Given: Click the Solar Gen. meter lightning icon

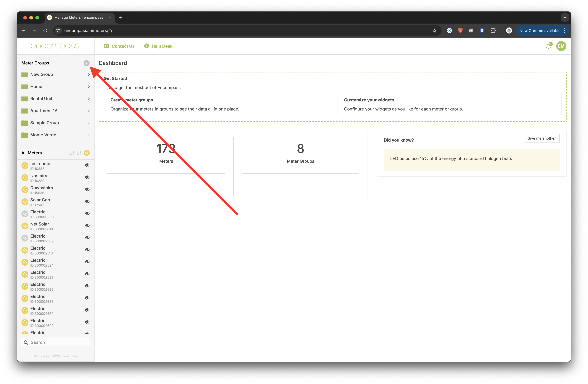Looking at the screenshot, I should (x=25, y=202).
